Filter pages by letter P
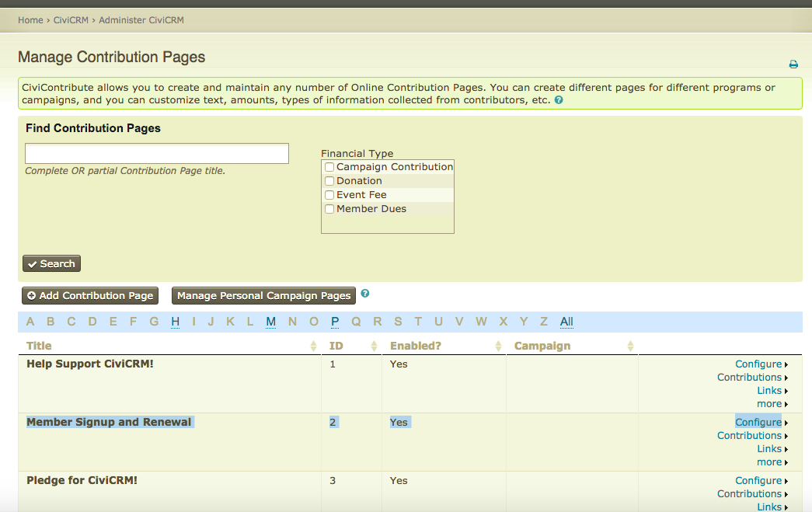Image resolution: width=812 pixels, height=512 pixels. (335, 322)
